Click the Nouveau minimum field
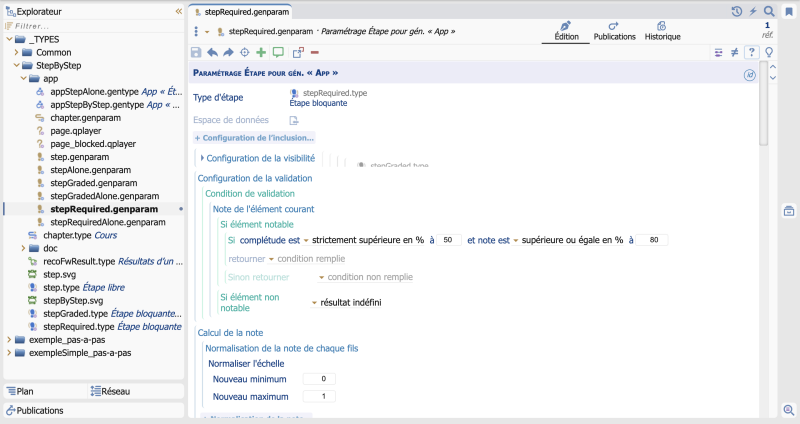Screen dimensions: 800x424 [319, 379]
